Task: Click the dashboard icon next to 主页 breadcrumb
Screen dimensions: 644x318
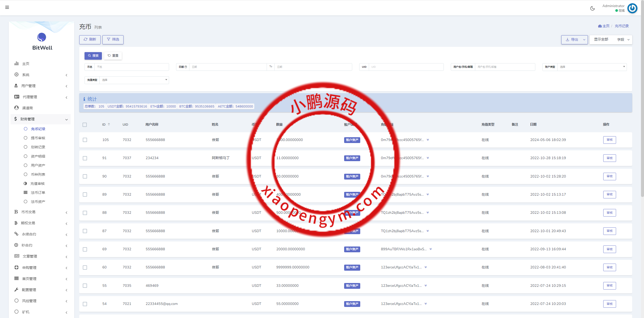Action: [600, 26]
